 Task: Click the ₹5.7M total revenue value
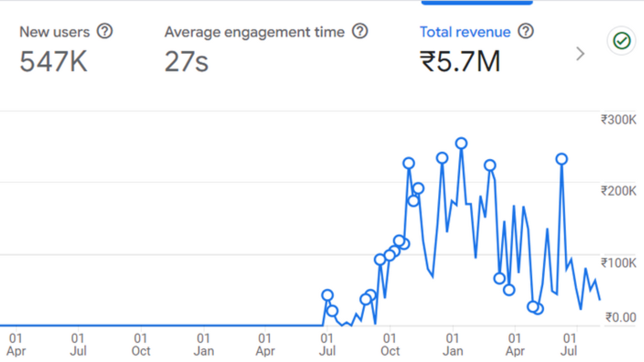click(460, 62)
